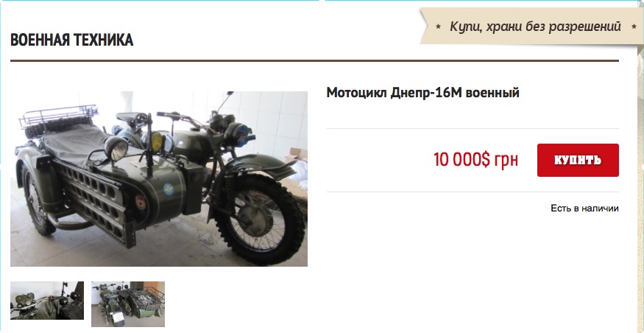Click the sidecar headlight in the photo

tap(116, 148)
